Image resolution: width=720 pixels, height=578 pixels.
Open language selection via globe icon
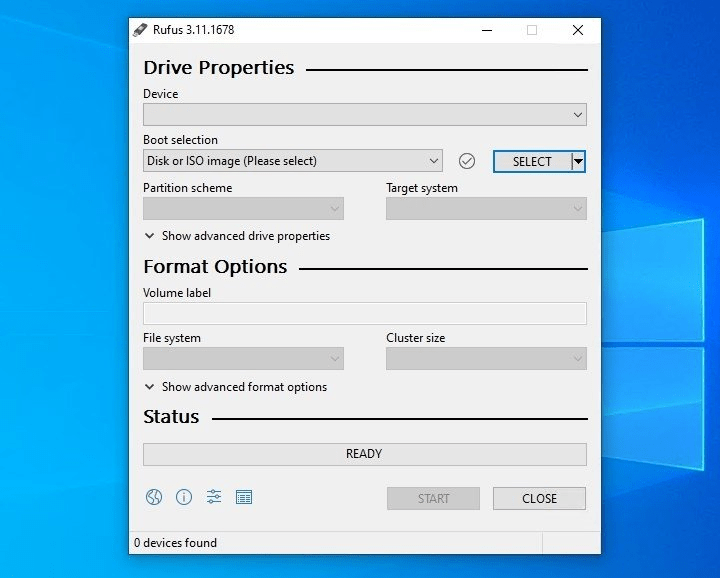click(154, 497)
